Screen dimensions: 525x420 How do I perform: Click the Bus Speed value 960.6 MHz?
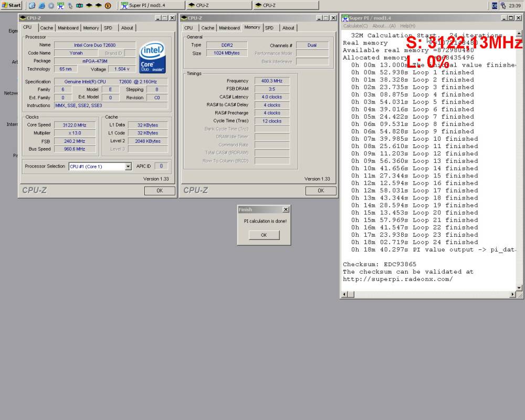[x=75, y=149]
